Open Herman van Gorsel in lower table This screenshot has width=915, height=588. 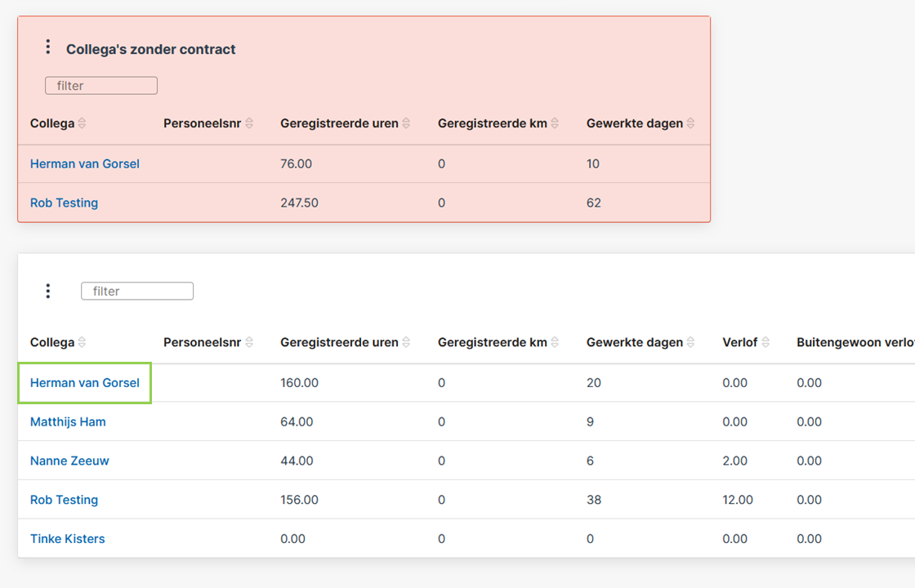pos(85,383)
